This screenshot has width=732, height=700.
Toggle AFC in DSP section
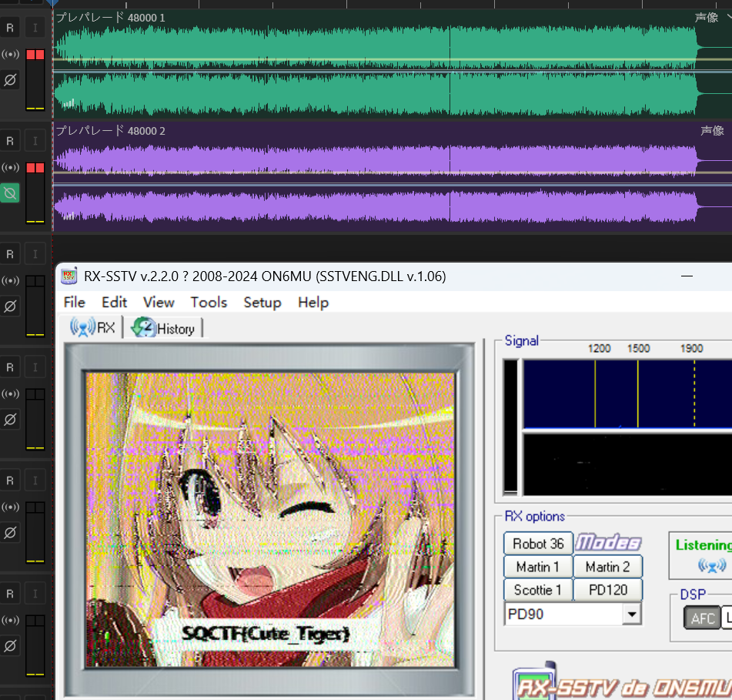click(702, 618)
